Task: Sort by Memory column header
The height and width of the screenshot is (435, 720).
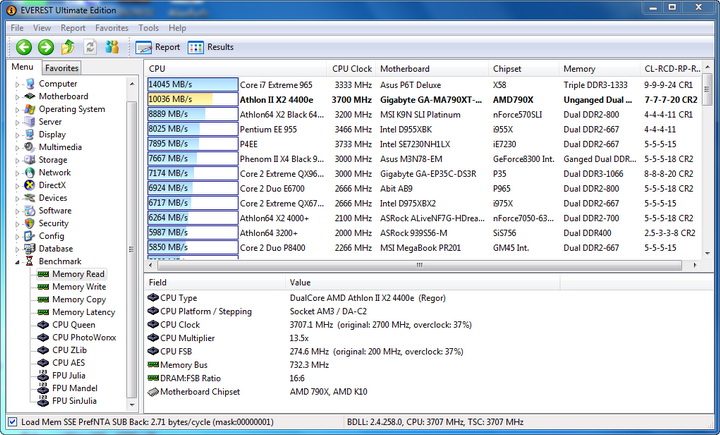Action: [599, 69]
